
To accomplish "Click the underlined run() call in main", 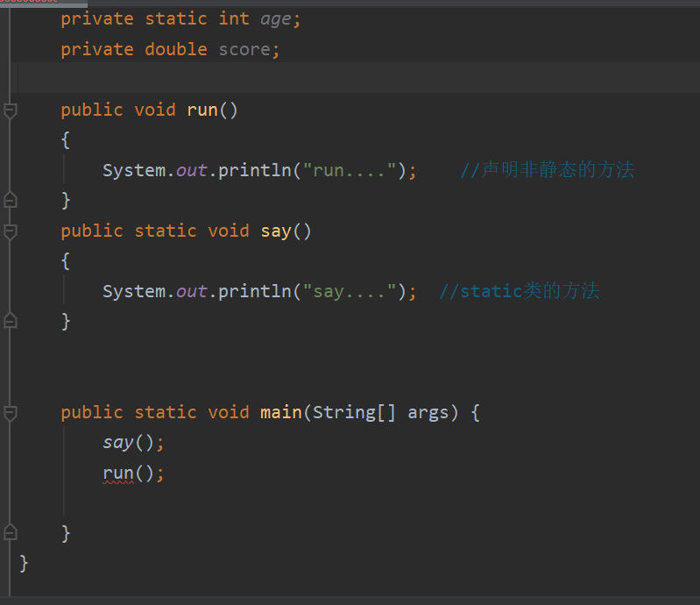I will tap(118, 473).
